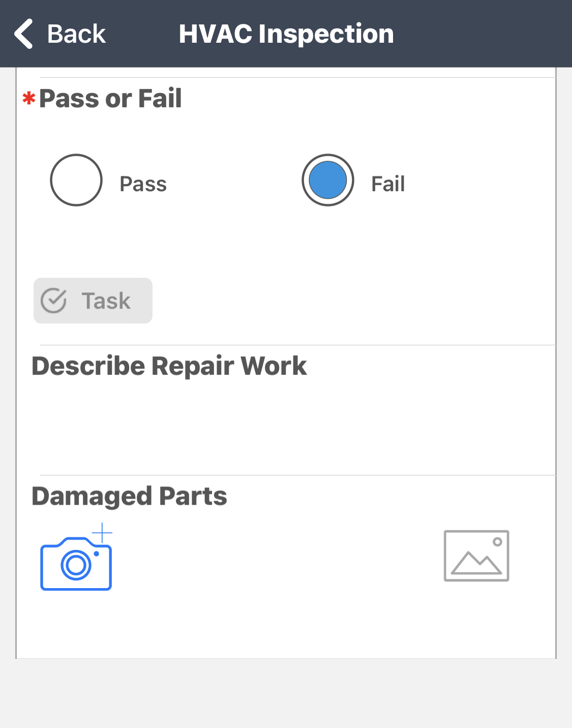Click the checkmark circle icon beside Task
572x728 pixels.
coord(53,301)
